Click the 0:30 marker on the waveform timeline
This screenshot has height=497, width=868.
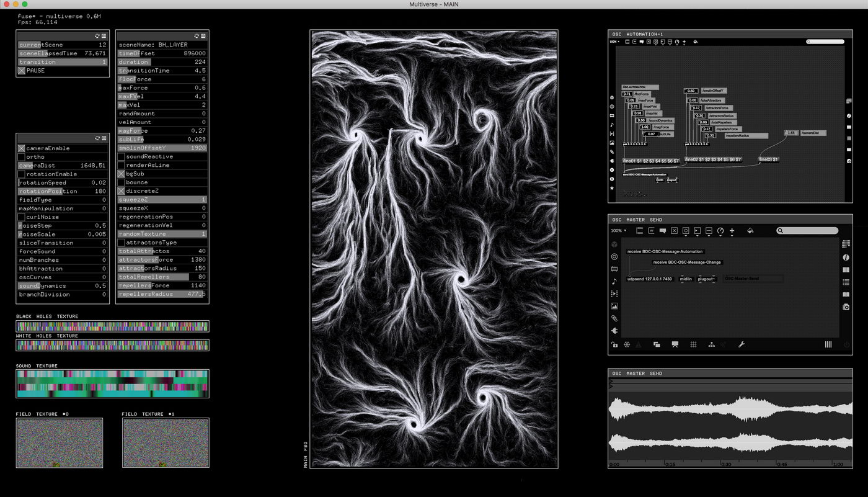click(726, 464)
